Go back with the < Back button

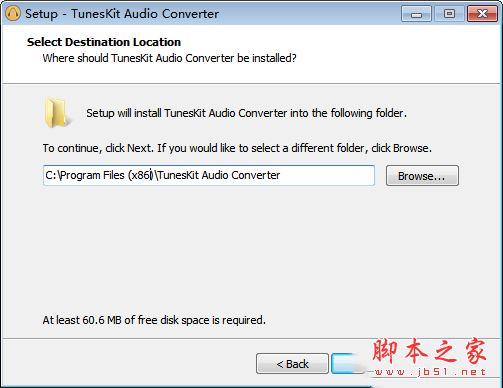pos(292,364)
